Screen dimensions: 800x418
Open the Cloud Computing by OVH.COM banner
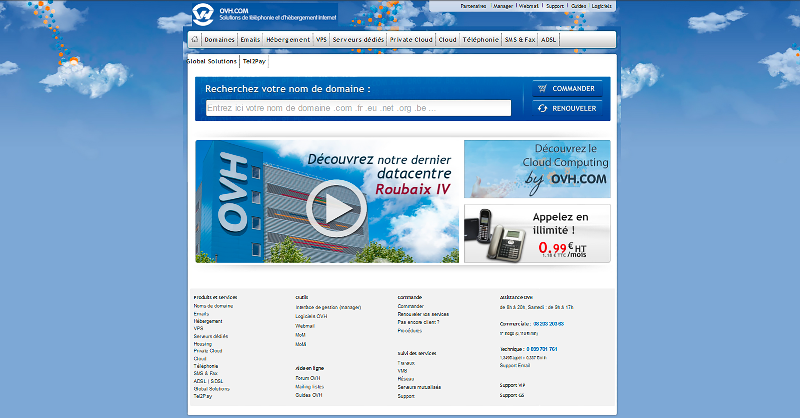(537, 169)
